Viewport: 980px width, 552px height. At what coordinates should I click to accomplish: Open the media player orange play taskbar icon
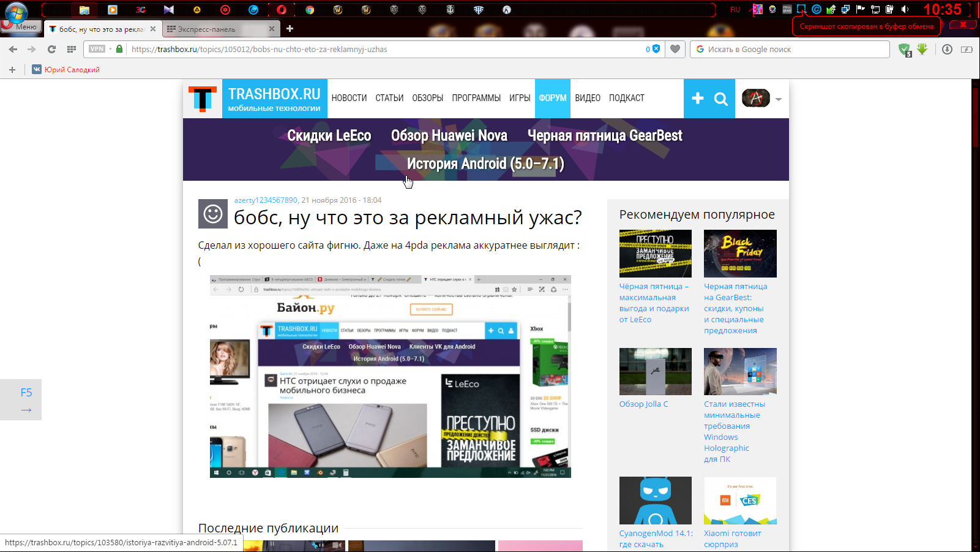[113, 10]
